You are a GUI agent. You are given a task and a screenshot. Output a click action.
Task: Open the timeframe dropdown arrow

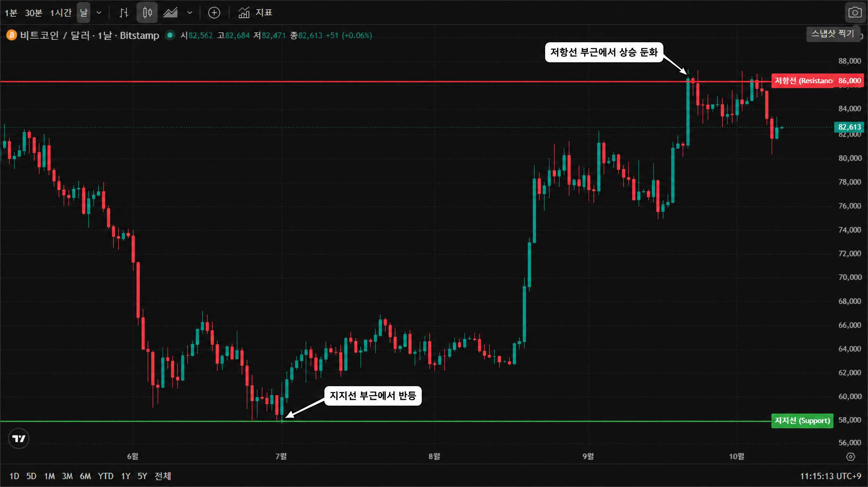click(99, 13)
